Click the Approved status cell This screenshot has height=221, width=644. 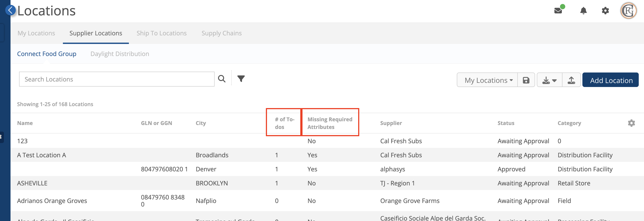click(511, 169)
